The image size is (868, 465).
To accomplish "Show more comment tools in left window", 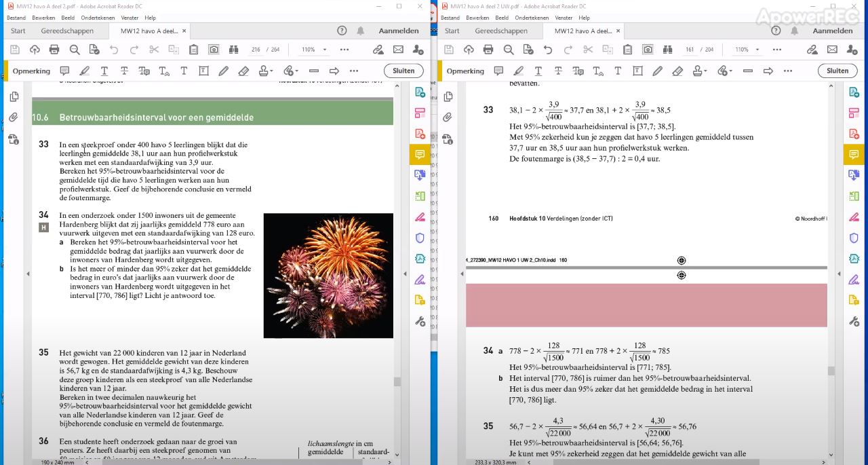I will (x=354, y=71).
